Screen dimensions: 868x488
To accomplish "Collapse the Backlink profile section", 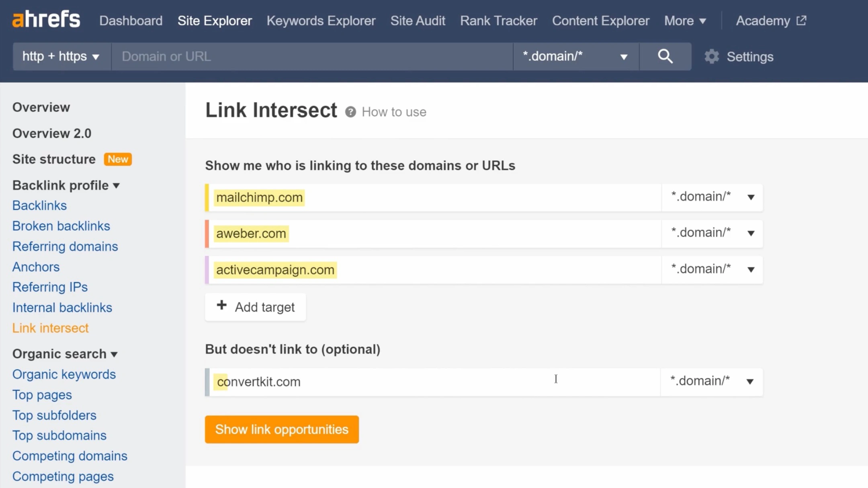I will [116, 186].
